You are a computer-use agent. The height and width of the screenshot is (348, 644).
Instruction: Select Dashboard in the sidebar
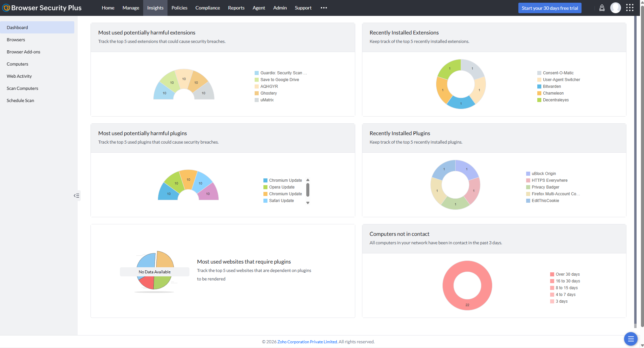pos(37,27)
